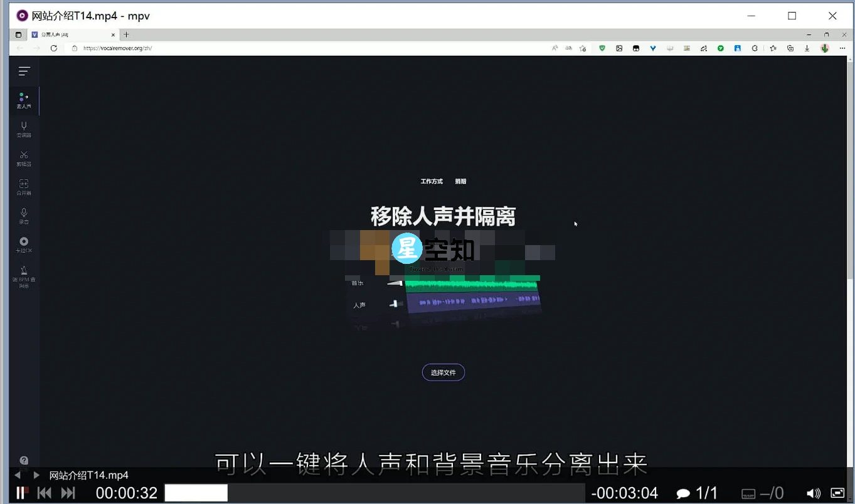
Task: Click the microphone icon in browser toolbar
Action: tap(824, 48)
